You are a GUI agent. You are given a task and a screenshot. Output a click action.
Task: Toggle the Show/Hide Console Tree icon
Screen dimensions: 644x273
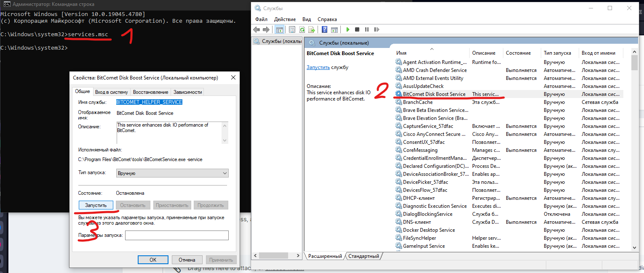click(279, 29)
